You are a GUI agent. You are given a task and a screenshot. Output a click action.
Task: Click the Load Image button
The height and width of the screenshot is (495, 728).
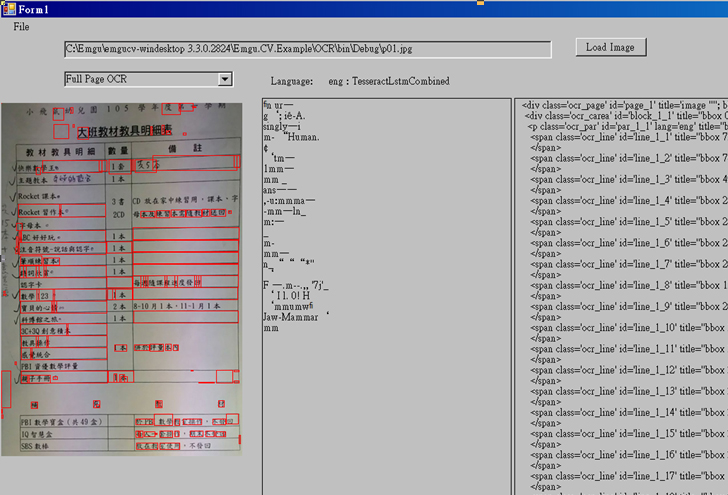point(610,47)
